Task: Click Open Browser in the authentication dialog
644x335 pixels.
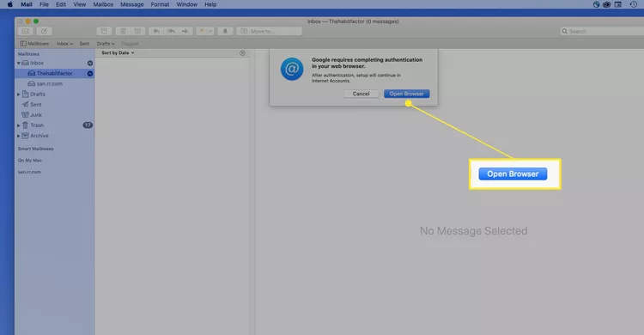Action: 407,94
